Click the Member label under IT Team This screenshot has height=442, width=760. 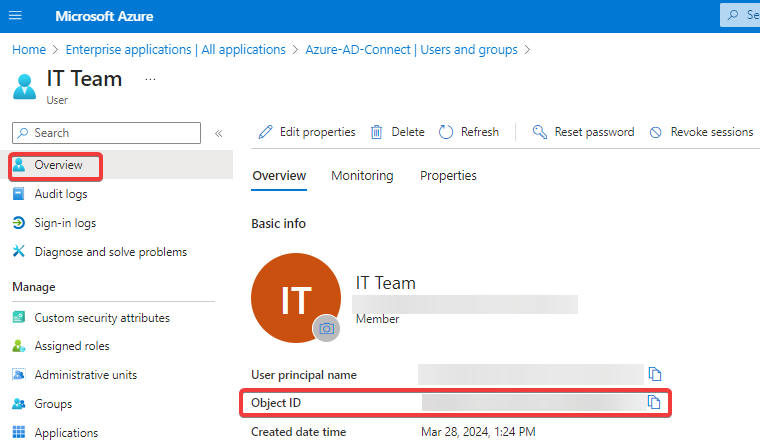tap(378, 319)
